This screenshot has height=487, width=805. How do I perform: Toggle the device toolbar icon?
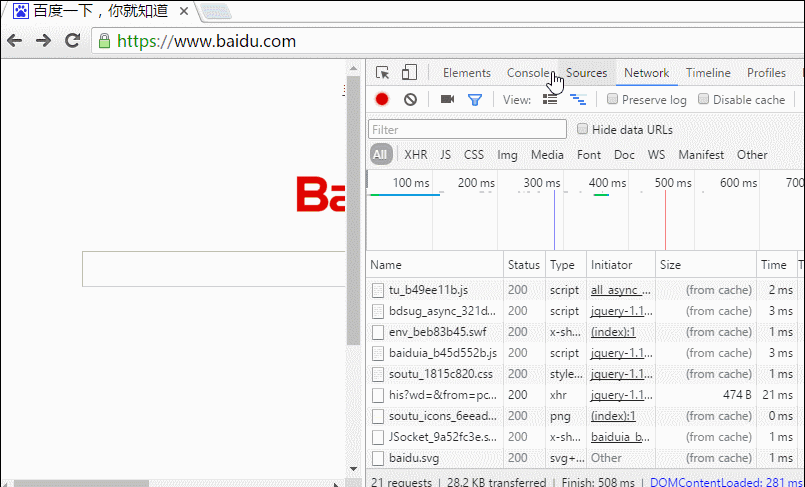pos(409,72)
